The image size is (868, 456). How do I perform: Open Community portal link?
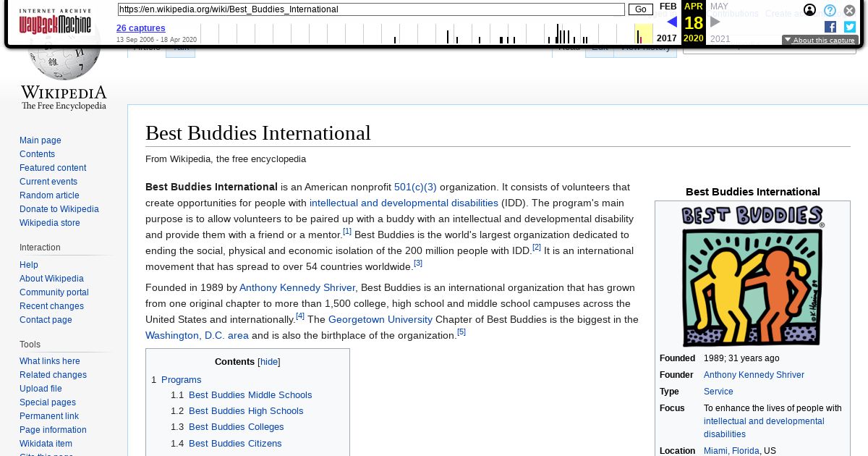point(54,292)
